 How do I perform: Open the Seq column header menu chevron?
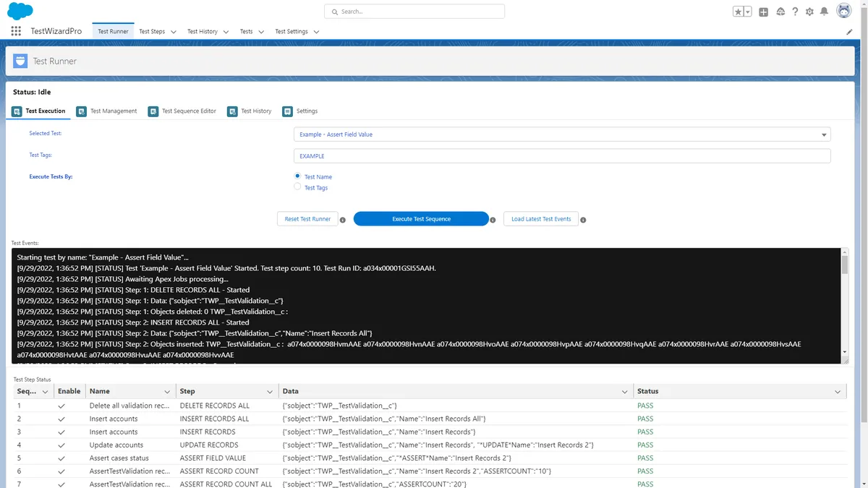coord(45,392)
